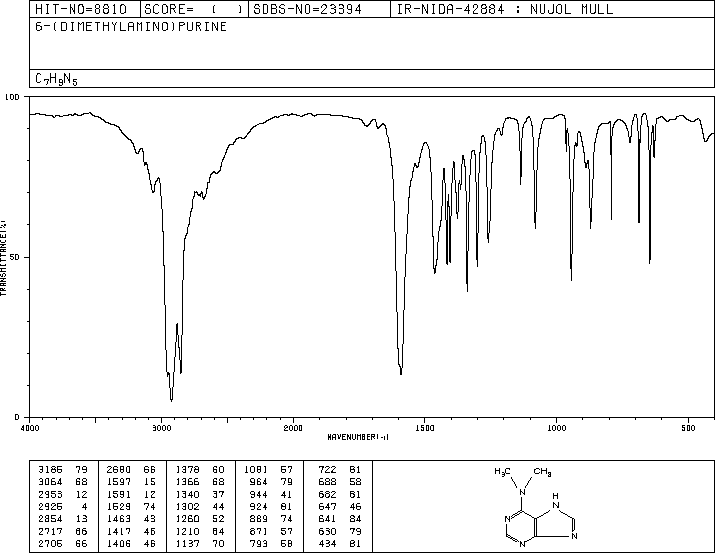Select peak table entry 662

340,494
